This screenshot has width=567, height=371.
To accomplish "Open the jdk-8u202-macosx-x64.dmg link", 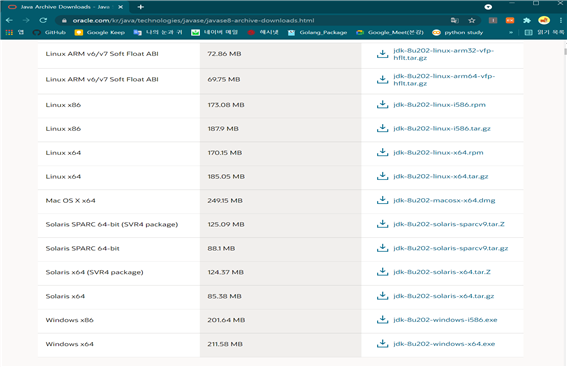I will coord(444,200).
